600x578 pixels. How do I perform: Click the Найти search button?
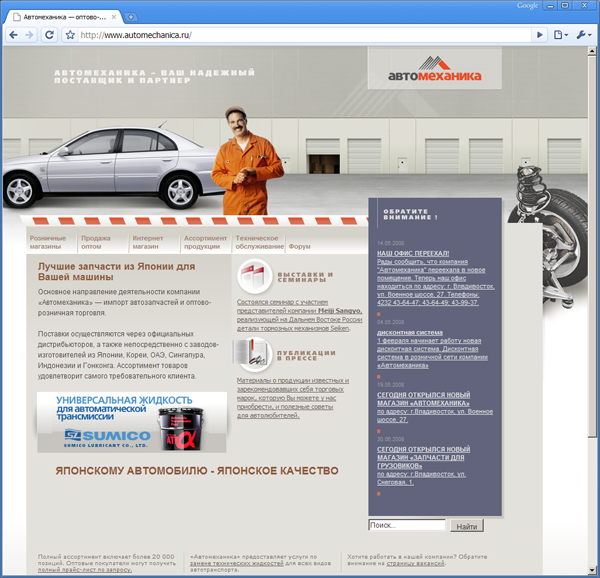pyautogui.click(x=466, y=526)
